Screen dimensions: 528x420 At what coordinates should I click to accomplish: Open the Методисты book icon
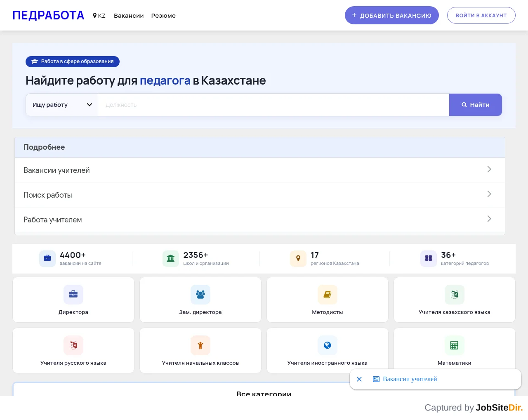(x=328, y=295)
